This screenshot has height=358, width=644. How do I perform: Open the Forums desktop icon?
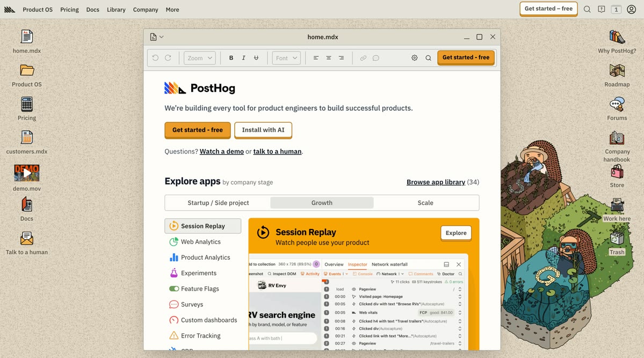(x=617, y=104)
